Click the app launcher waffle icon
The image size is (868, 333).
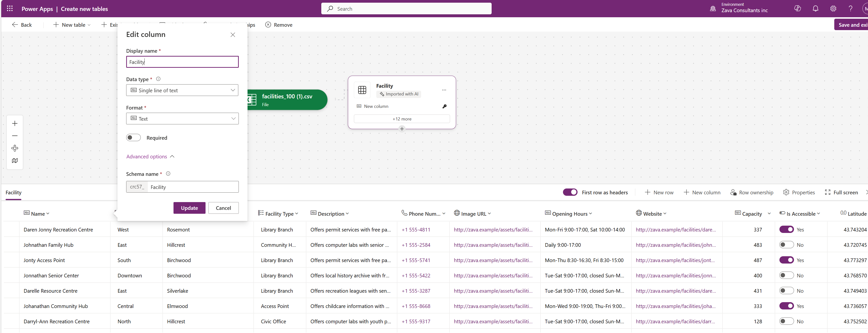(x=10, y=9)
